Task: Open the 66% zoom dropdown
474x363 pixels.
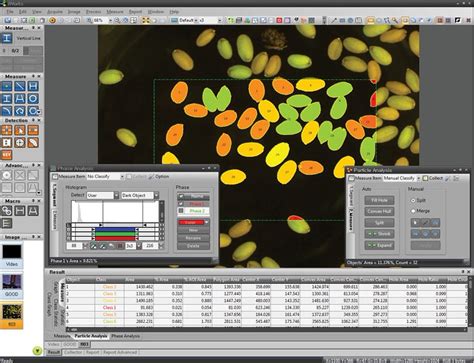Action: point(110,20)
